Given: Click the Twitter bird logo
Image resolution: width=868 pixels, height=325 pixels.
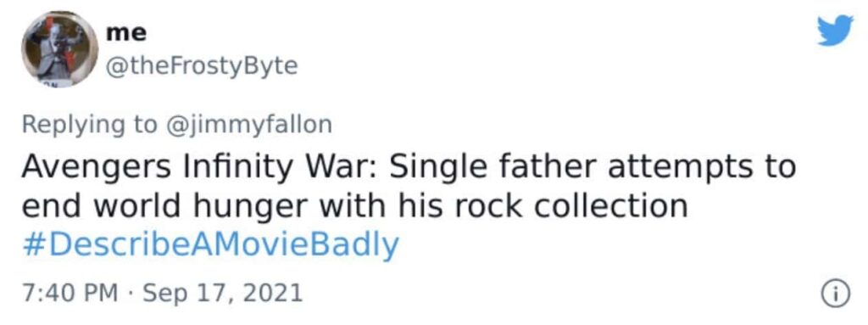Looking at the screenshot, I should [x=835, y=31].
